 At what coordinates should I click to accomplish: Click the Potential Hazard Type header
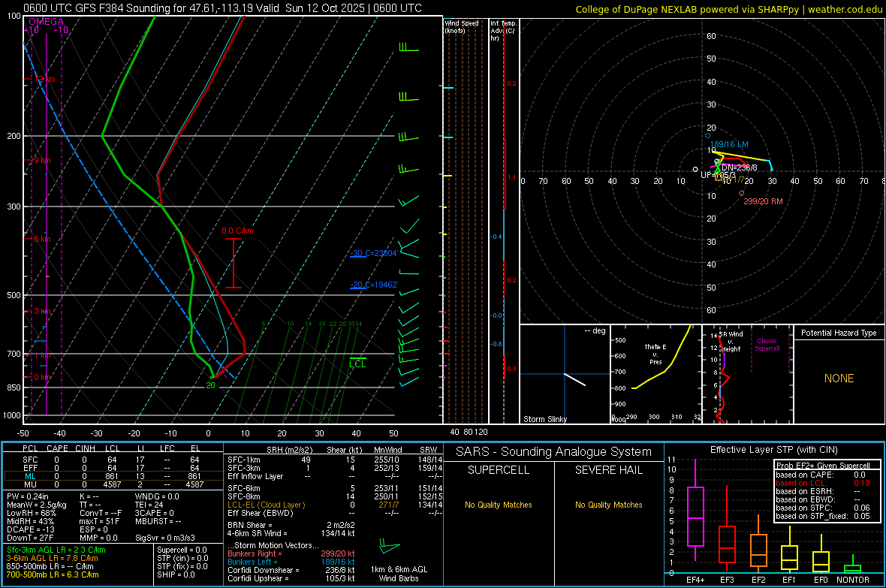point(839,333)
